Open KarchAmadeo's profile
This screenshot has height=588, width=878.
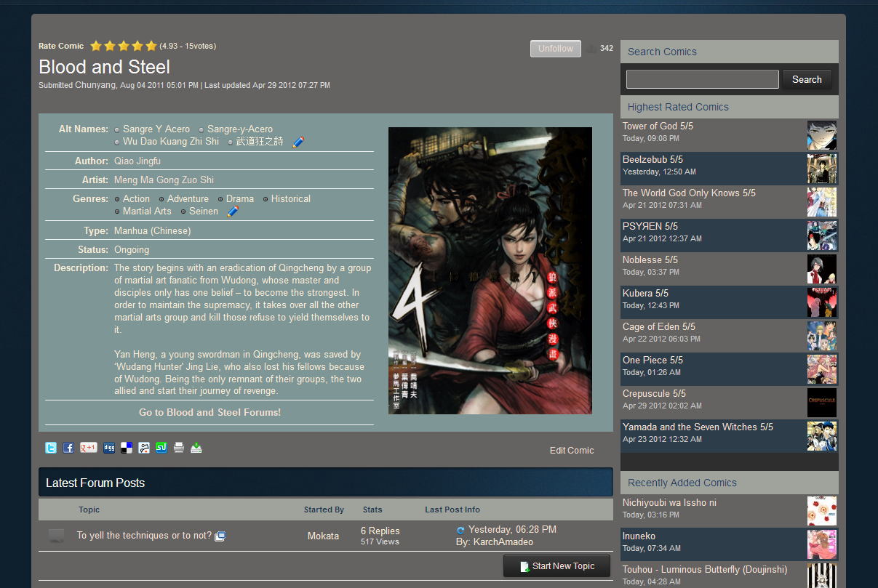point(503,541)
